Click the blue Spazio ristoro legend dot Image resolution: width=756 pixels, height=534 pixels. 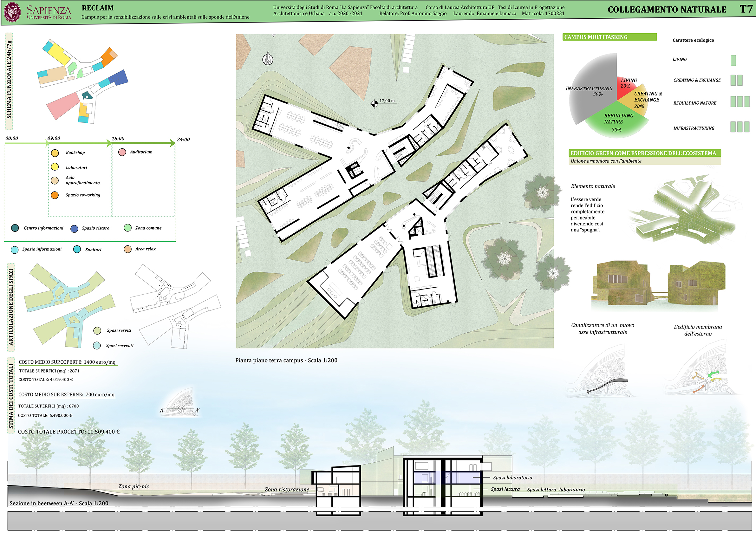point(75,229)
